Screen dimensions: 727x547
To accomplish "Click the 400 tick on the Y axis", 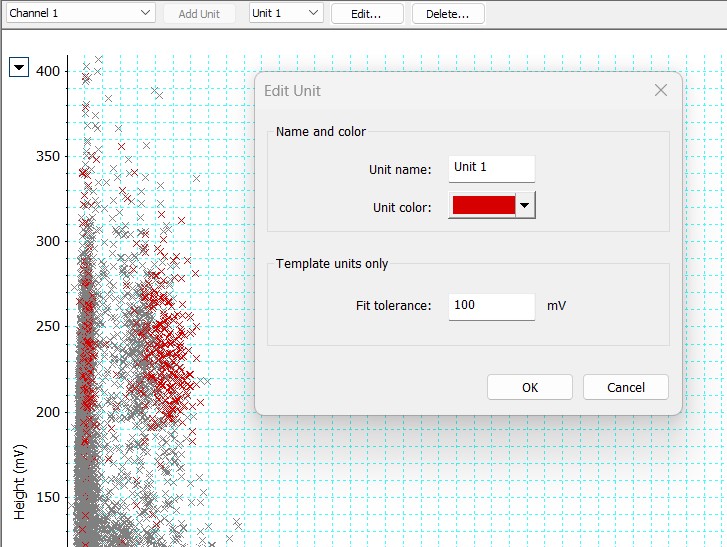I will click(45, 71).
